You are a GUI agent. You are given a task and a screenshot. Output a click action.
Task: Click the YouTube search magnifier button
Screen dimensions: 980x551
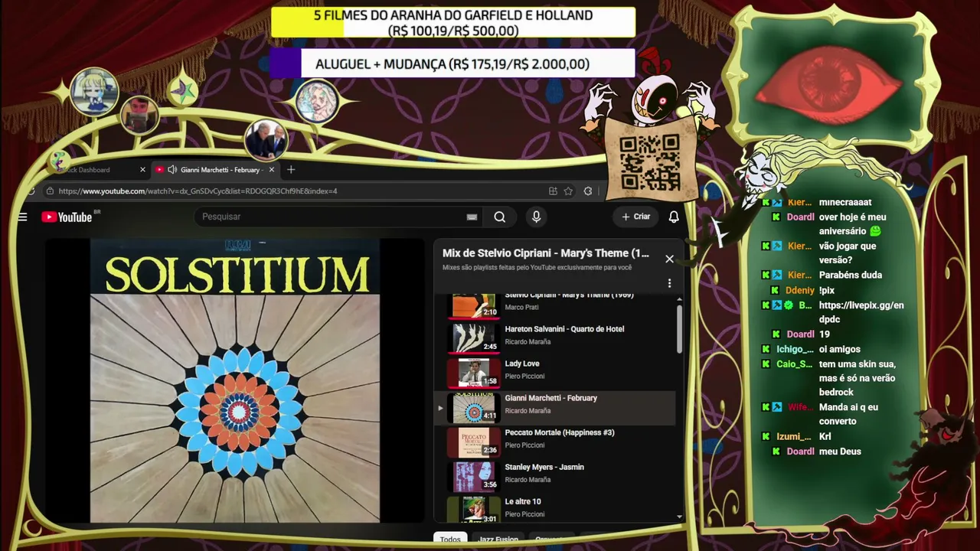(500, 217)
